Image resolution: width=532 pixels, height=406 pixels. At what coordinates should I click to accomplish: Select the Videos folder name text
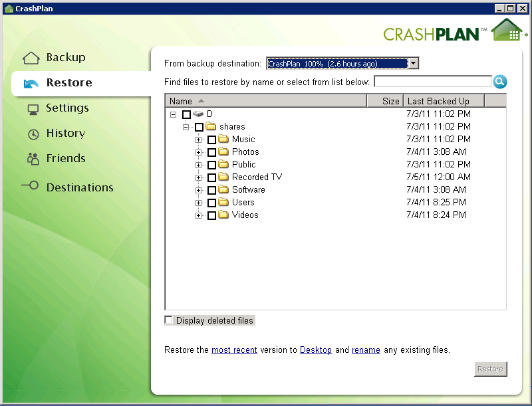click(x=245, y=215)
